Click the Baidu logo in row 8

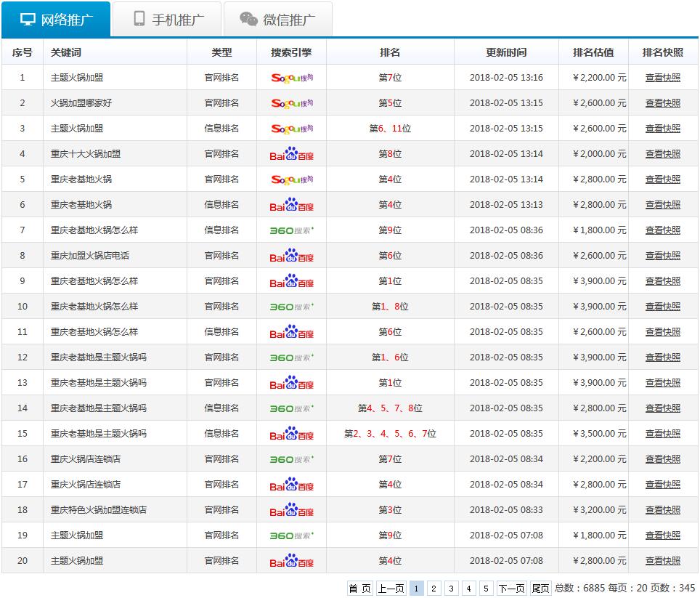point(291,256)
